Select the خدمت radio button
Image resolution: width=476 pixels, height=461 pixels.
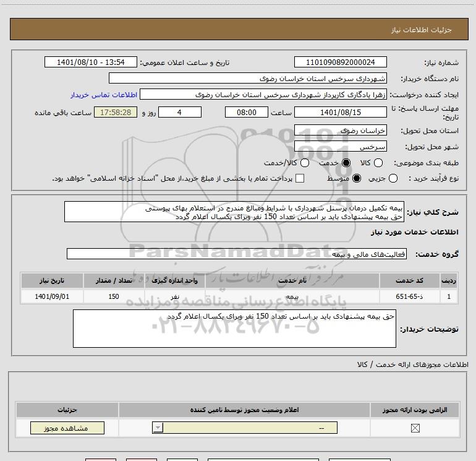(x=346, y=163)
